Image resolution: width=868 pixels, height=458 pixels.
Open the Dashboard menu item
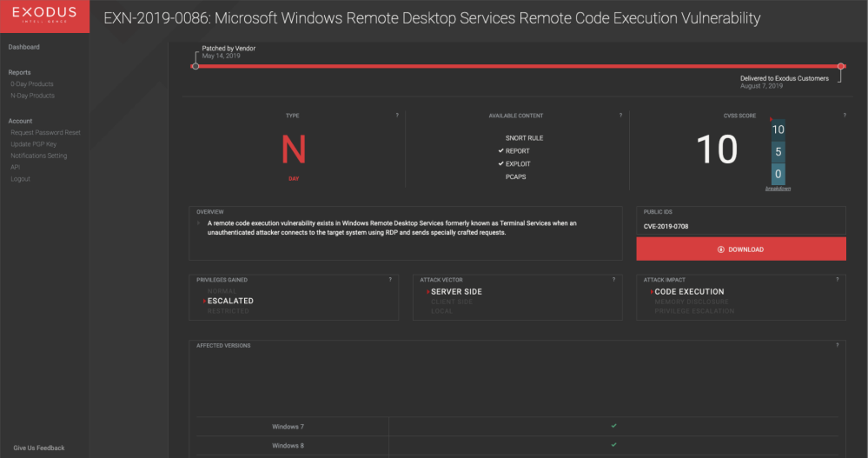click(x=24, y=47)
